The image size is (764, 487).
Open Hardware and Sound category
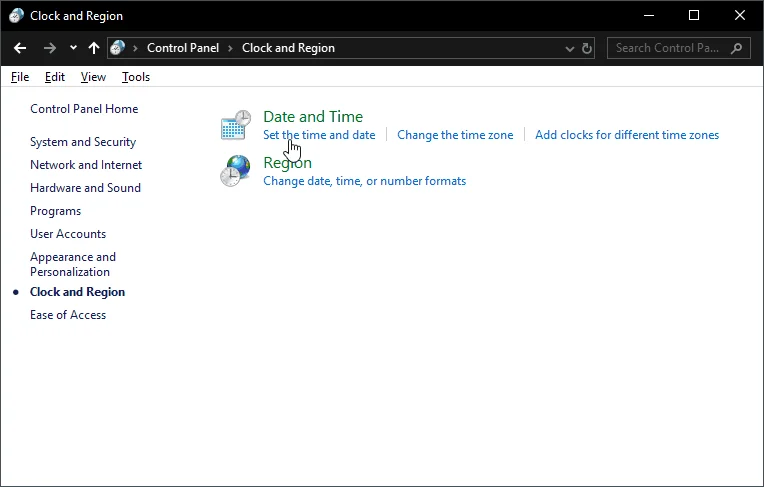pos(85,188)
